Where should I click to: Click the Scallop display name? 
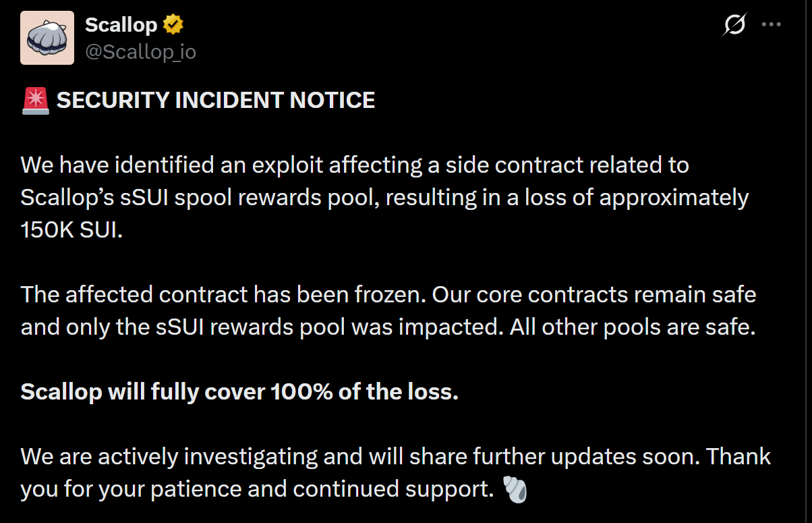pos(121,24)
